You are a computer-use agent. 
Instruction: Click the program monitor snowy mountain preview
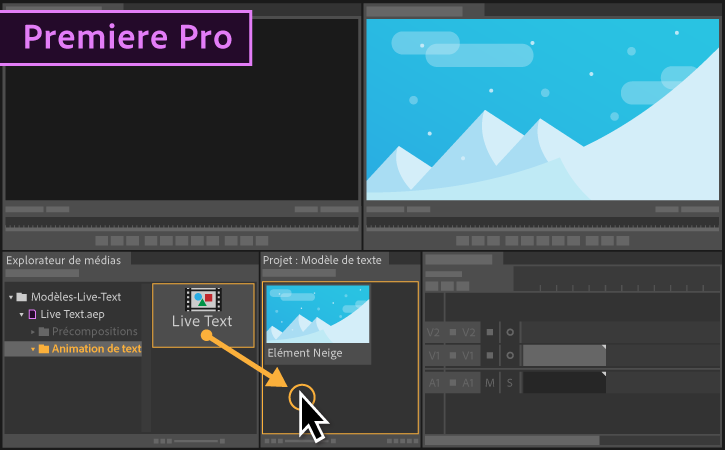tap(543, 110)
